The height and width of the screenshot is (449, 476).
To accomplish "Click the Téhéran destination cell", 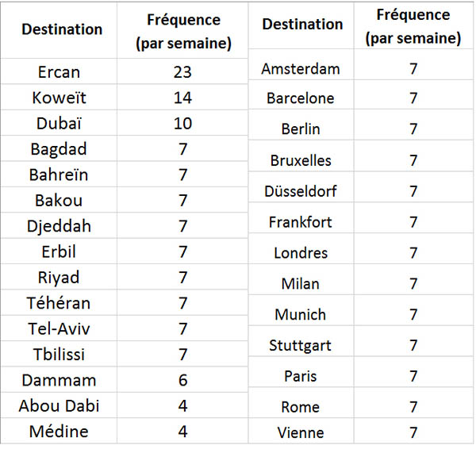I will [59, 303].
